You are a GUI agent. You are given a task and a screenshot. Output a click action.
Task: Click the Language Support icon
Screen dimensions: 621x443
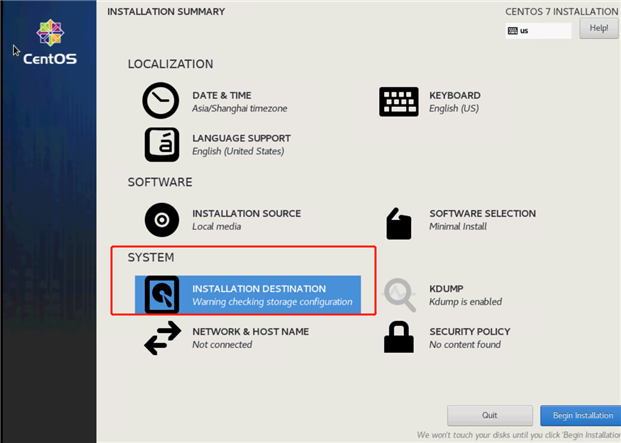coord(162,144)
